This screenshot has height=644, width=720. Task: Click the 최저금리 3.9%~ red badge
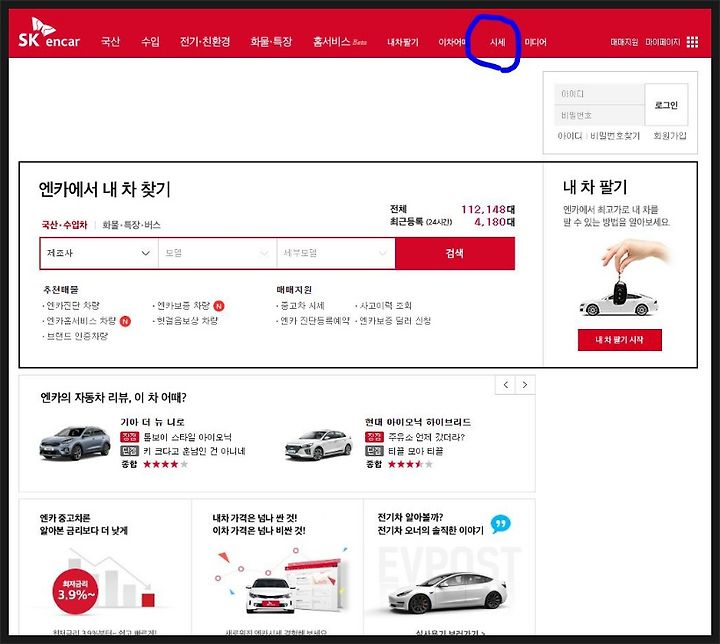point(75,591)
